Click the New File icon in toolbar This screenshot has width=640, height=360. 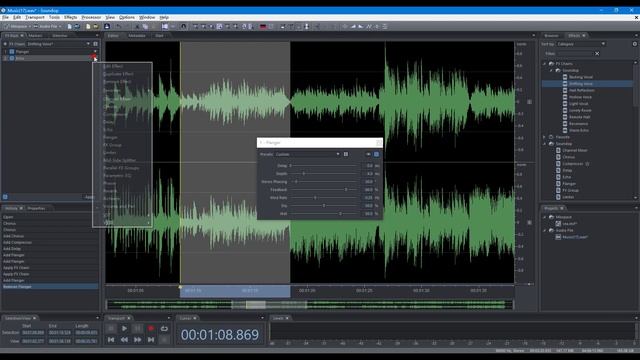pyautogui.click(x=88, y=27)
